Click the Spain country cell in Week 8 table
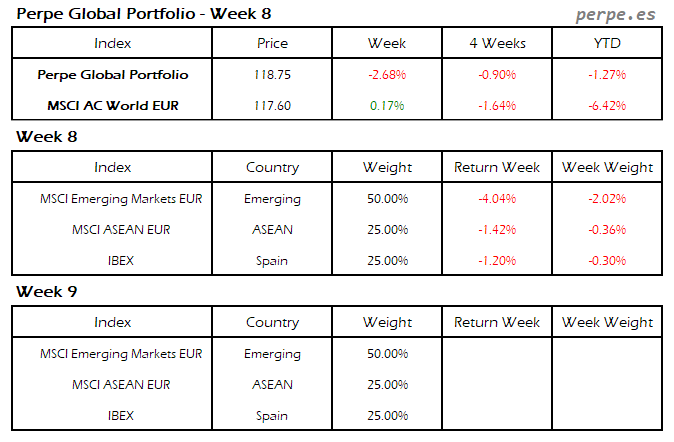The height and width of the screenshot is (442, 674). pos(272,261)
